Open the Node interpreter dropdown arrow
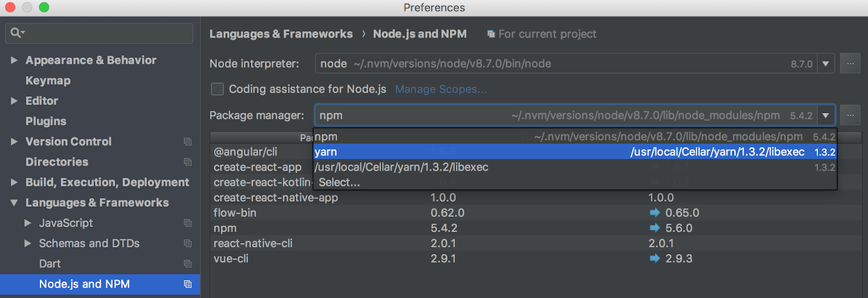The image size is (868, 298). 826,64
